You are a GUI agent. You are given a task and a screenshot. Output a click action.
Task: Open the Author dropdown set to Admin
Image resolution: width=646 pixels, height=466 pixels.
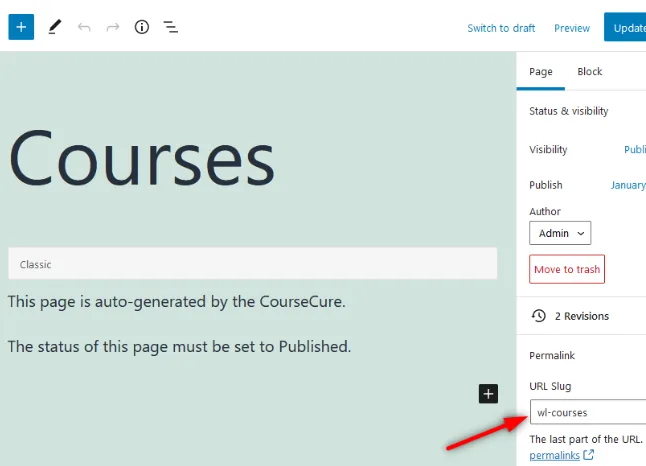(x=560, y=233)
